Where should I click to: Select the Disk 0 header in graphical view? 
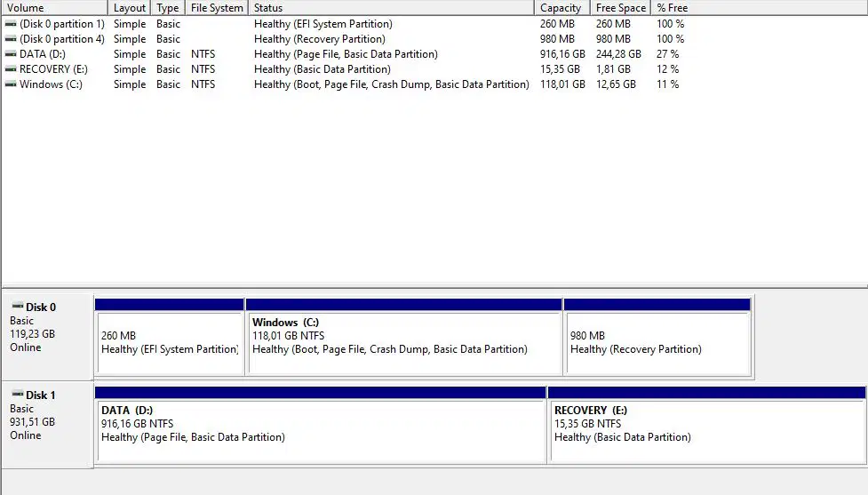tap(48, 336)
